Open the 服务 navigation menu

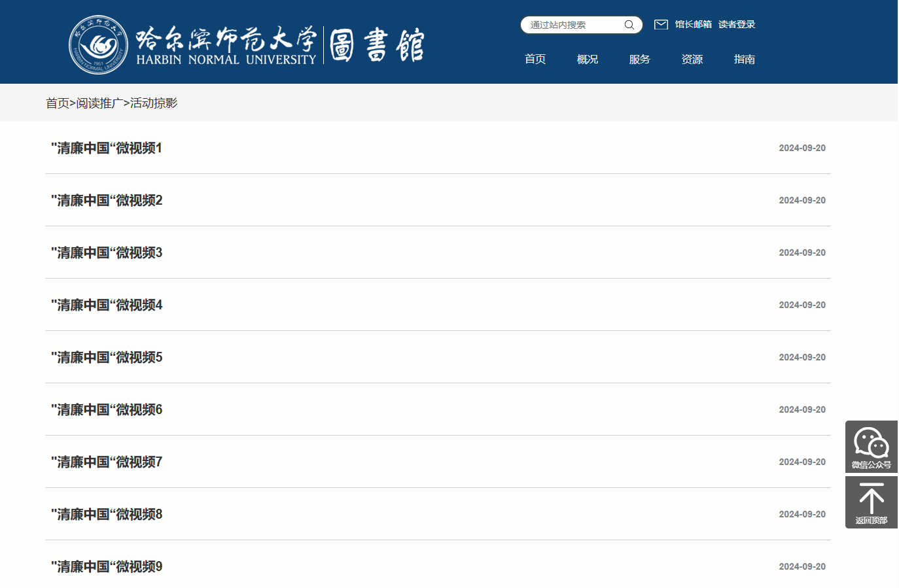pos(640,60)
